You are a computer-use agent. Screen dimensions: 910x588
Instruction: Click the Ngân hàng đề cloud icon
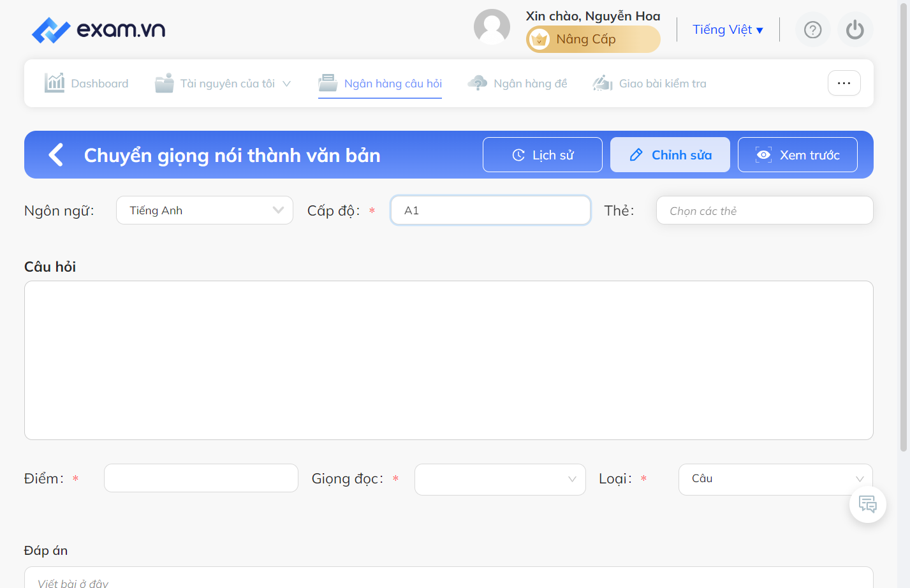(x=478, y=83)
